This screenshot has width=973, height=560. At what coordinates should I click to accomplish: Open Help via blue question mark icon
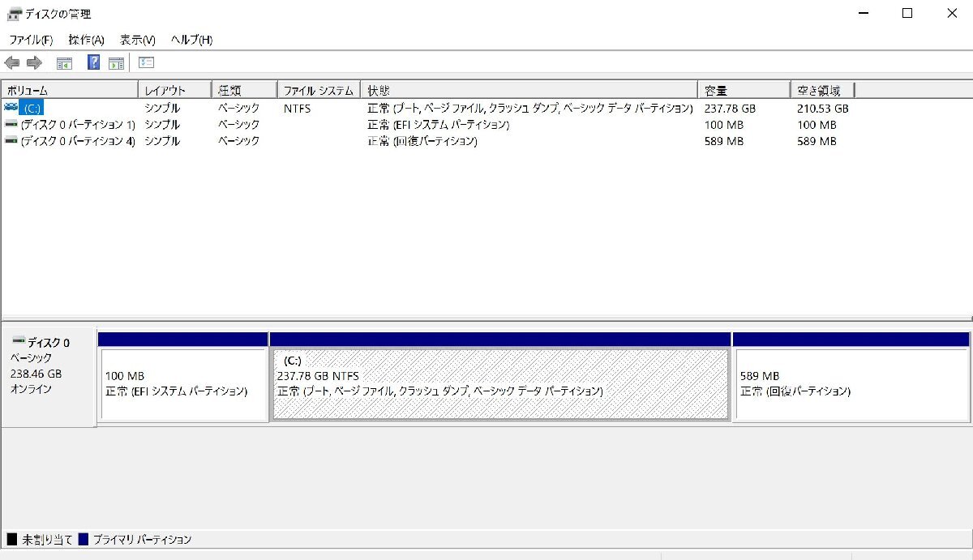coord(94,62)
